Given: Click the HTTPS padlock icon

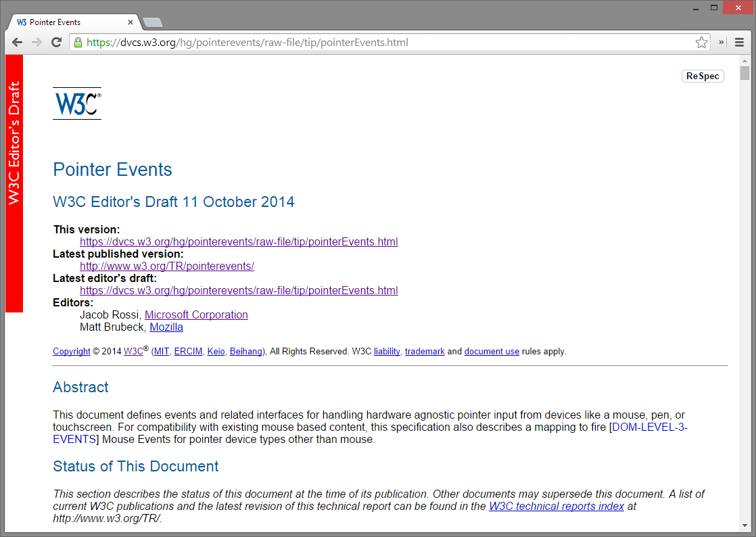Looking at the screenshot, I should pyautogui.click(x=78, y=42).
